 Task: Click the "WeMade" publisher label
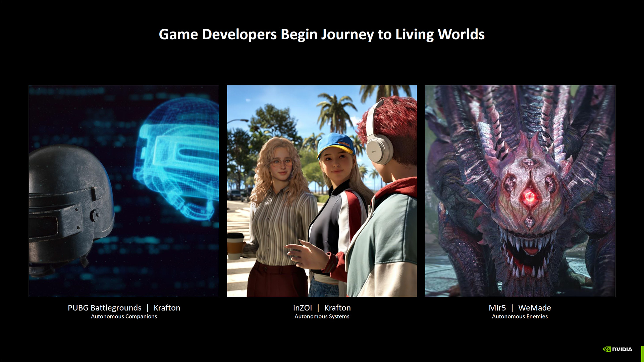534,308
